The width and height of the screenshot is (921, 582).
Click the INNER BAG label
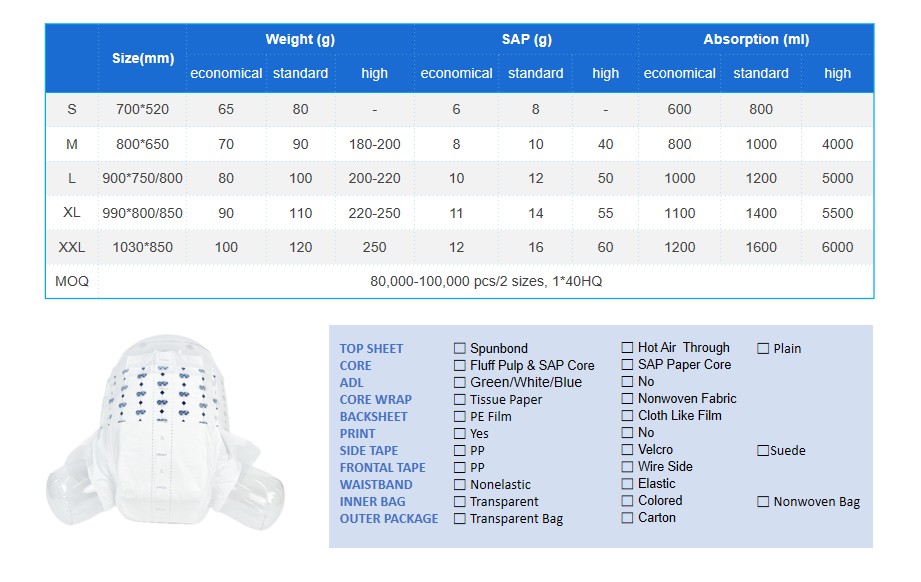coord(372,502)
